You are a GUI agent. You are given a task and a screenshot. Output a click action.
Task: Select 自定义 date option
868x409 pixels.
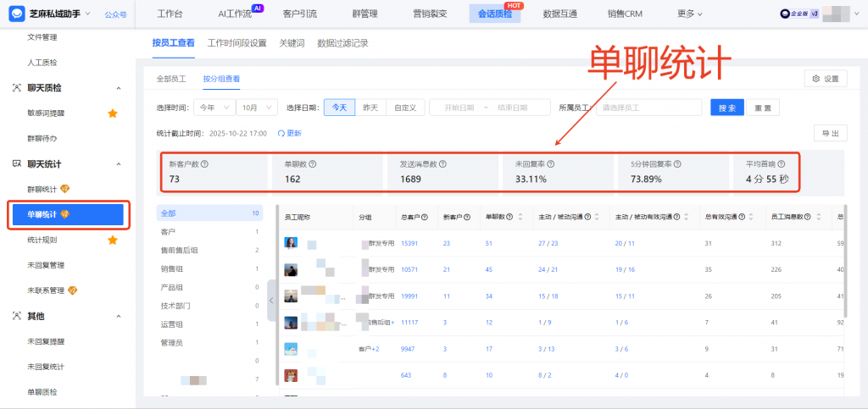[x=403, y=108]
